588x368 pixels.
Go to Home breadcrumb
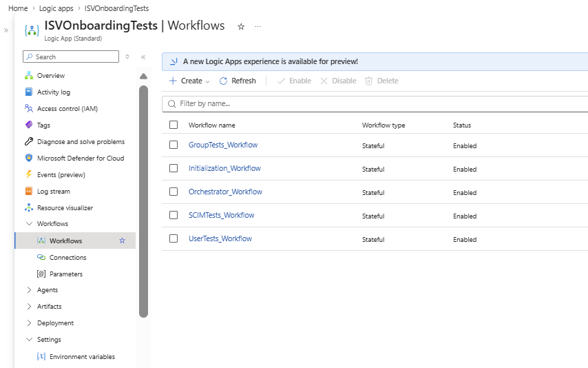pos(18,8)
